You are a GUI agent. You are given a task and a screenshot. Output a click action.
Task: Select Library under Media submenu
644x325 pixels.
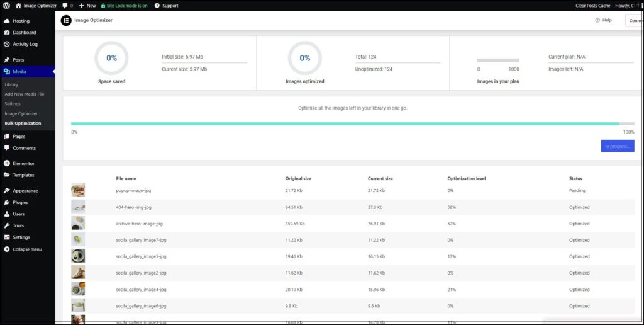11,84
